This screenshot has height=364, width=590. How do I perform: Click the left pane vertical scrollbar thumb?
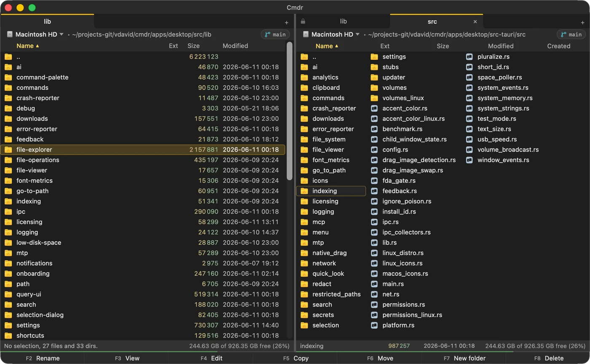click(x=290, y=111)
